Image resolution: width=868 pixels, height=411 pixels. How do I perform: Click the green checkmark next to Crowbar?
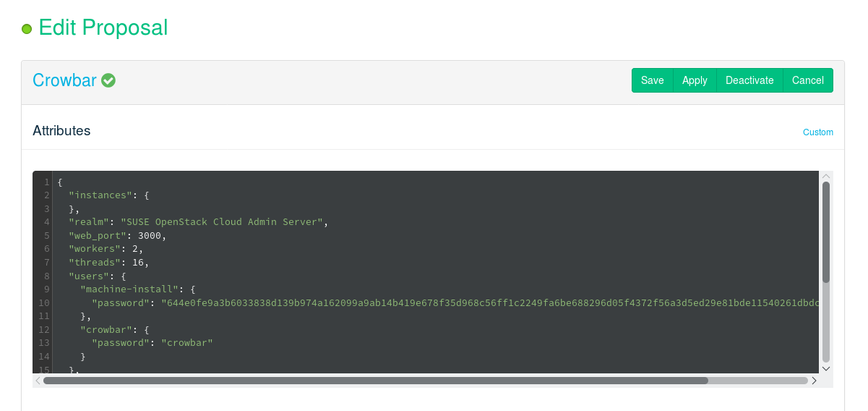tap(108, 80)
